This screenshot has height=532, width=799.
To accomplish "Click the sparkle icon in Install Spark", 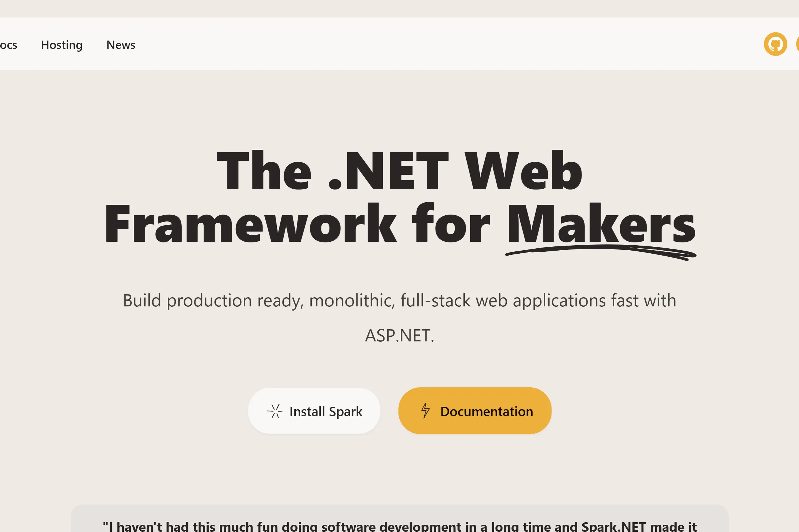I will pos(274,411).
